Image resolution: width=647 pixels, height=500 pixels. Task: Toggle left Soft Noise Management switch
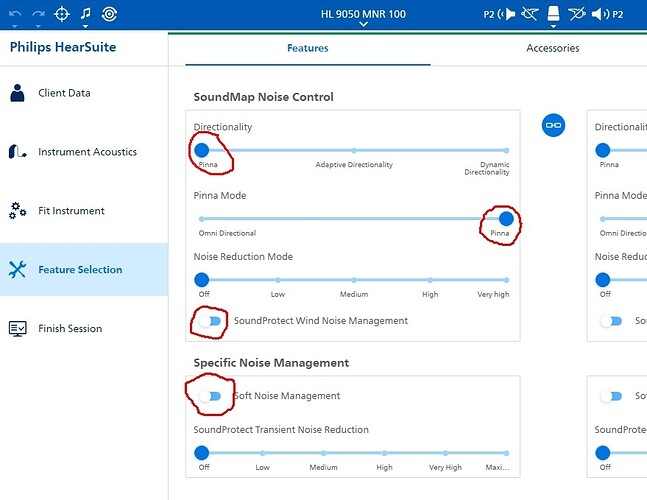(210, 396)
